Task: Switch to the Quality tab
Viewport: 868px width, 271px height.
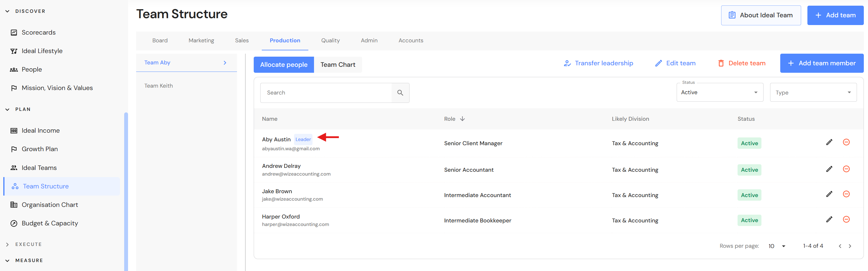Action: tap(330, 41)
